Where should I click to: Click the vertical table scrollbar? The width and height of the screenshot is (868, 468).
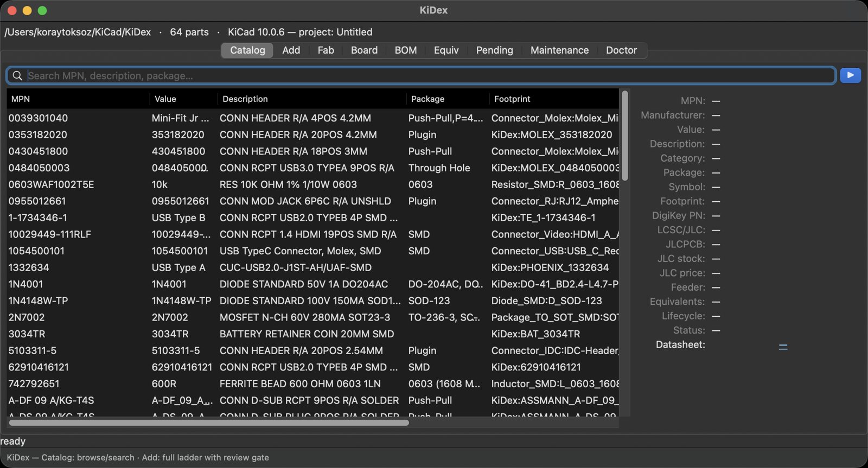point(625,136)
